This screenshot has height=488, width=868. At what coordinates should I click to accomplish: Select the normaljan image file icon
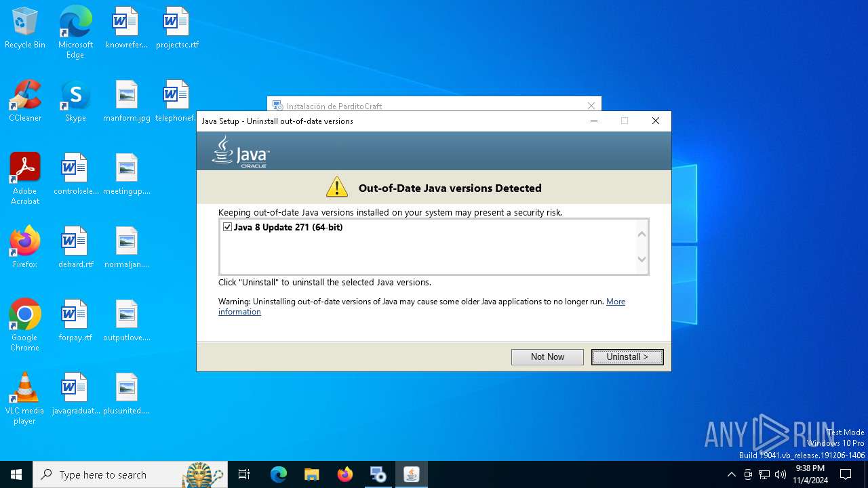126,248
